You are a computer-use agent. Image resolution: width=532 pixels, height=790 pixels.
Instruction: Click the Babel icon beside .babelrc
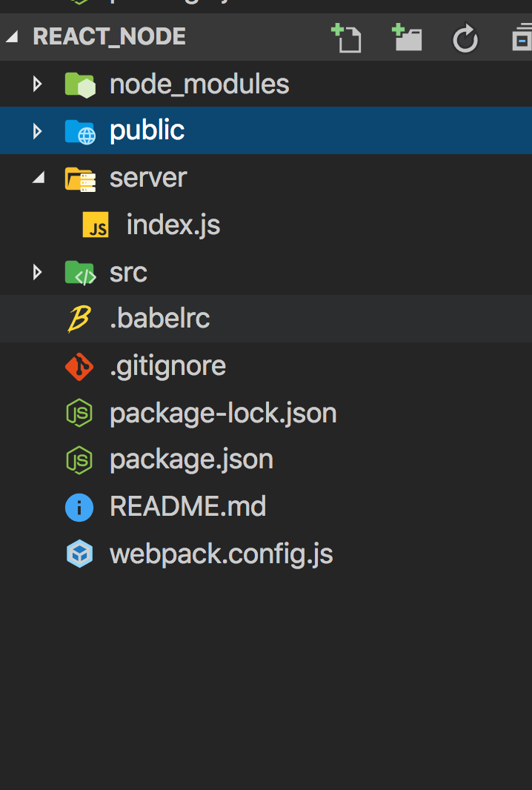click(79, 319)
